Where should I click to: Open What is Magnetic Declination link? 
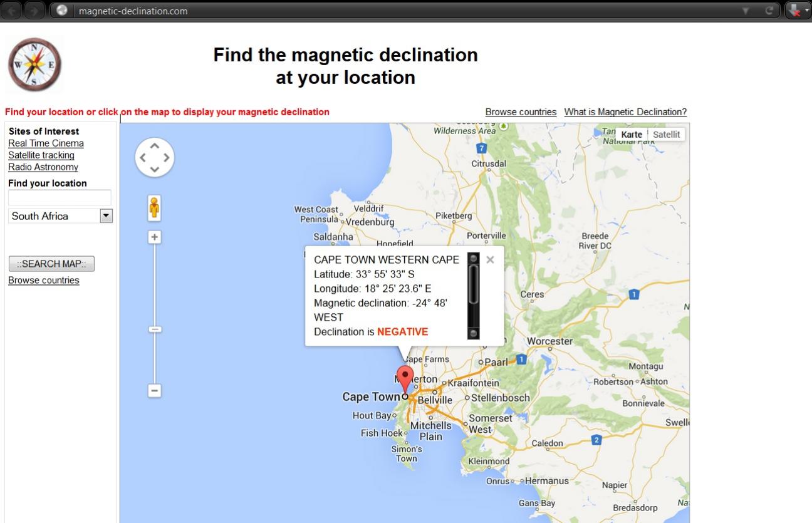(625, 112)
